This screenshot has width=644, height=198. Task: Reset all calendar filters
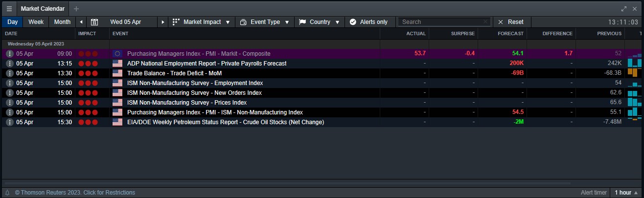pos(511,22)
